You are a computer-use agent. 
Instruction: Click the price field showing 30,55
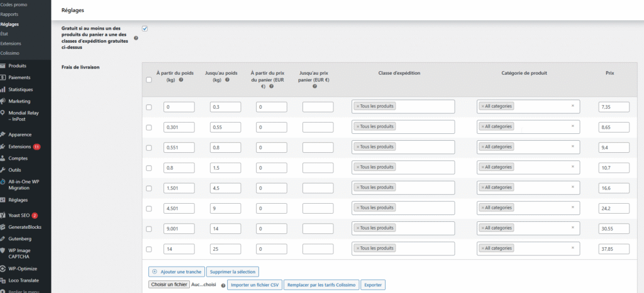[614, 228]
